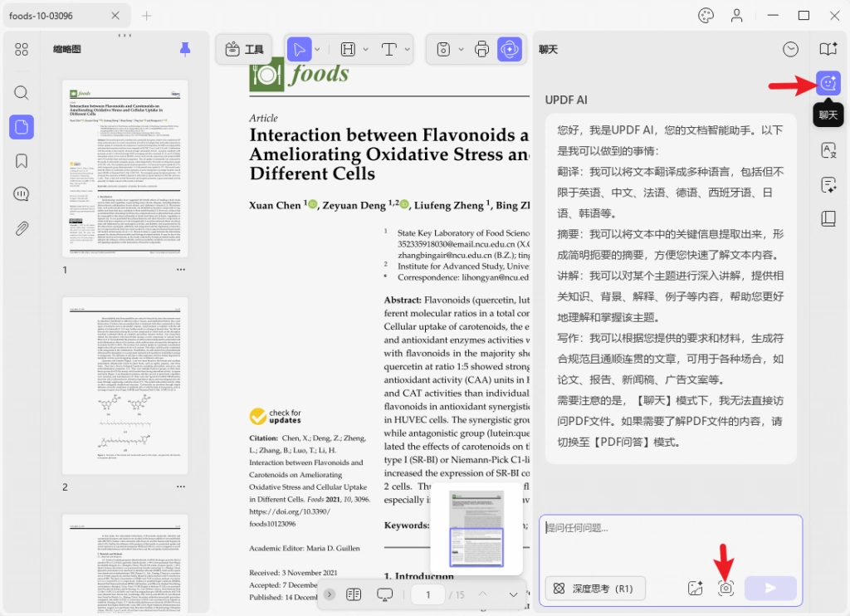Expand the save options dropdown arrow
Viewport: 850px width, 616px height.
coord(461,49)
